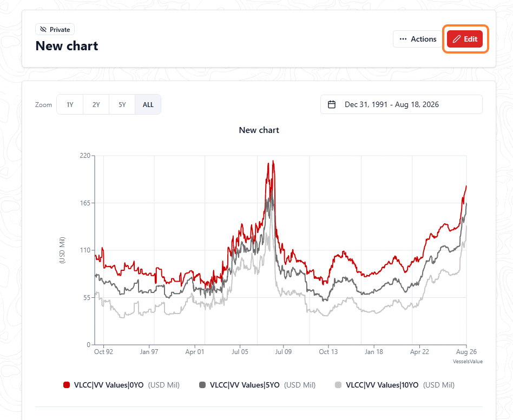Open the Actions menu
Screen dimensions: 513x420
pyautogui.click(x=418, y=39)
